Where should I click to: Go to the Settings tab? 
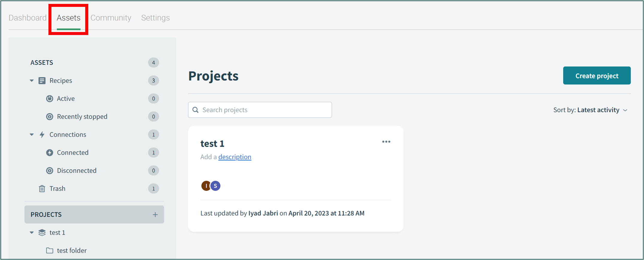tap(155, 18)
